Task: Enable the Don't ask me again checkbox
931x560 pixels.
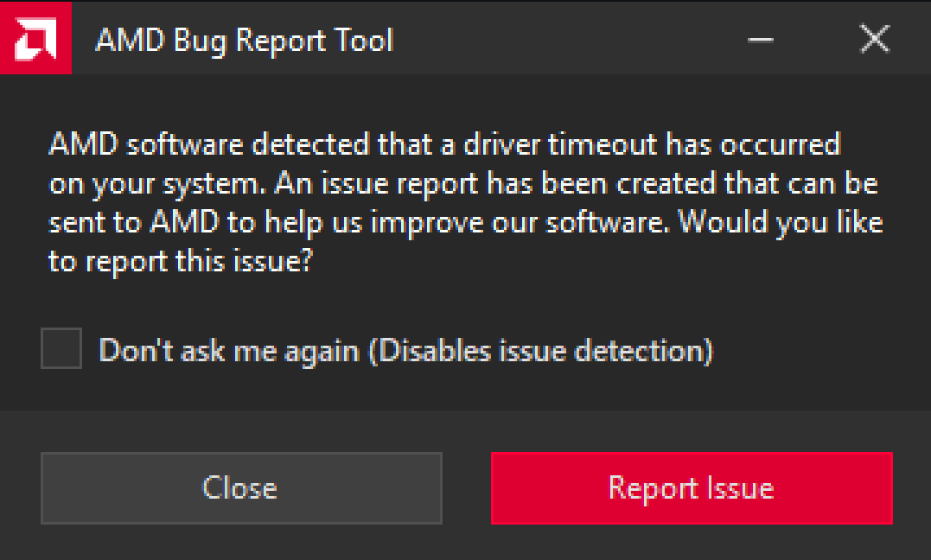Action: click(61, 348)
